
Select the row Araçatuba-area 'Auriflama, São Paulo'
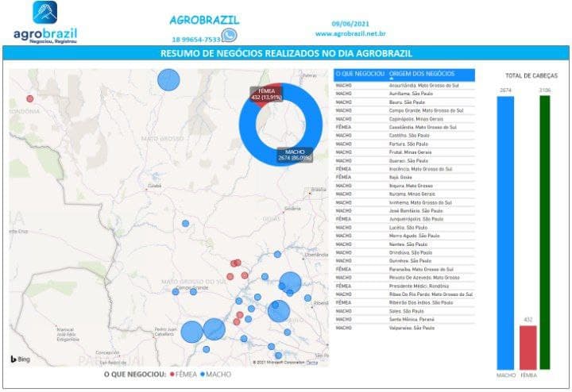404,94
